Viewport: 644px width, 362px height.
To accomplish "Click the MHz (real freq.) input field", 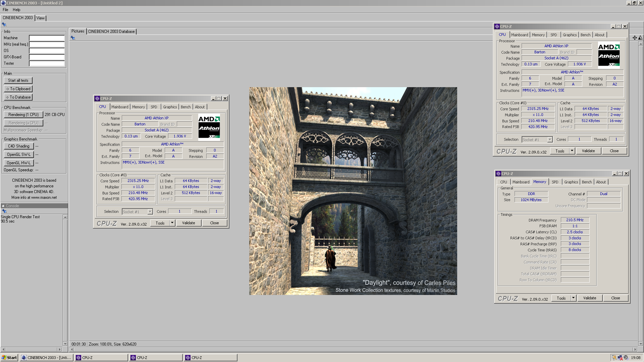I will [47, 44].
